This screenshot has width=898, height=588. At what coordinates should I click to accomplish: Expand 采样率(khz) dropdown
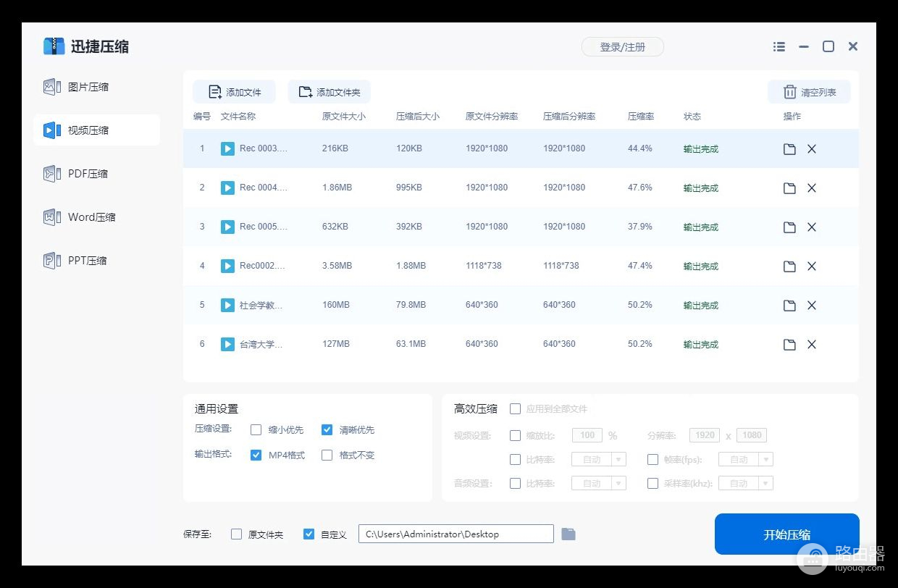[x=766, y=483]
